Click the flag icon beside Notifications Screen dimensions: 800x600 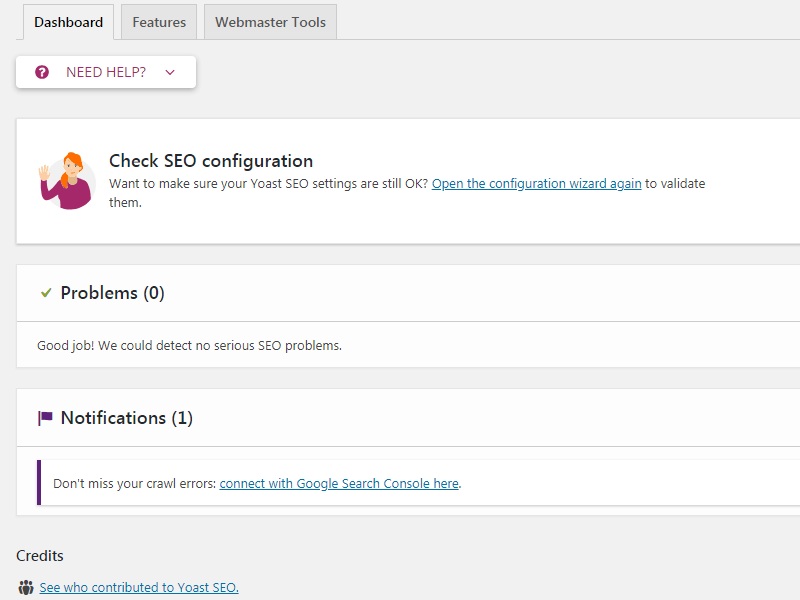click(x=45, y=417)
